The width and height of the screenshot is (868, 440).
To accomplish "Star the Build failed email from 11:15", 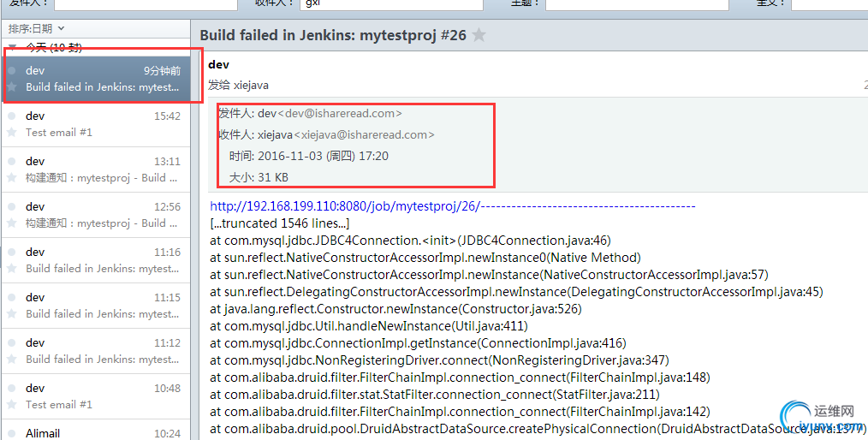I will pos(12,314).
